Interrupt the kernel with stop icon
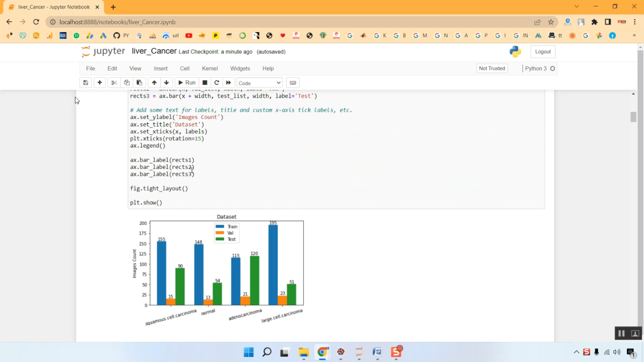This screenshot has height=362, width=644. 205,82
